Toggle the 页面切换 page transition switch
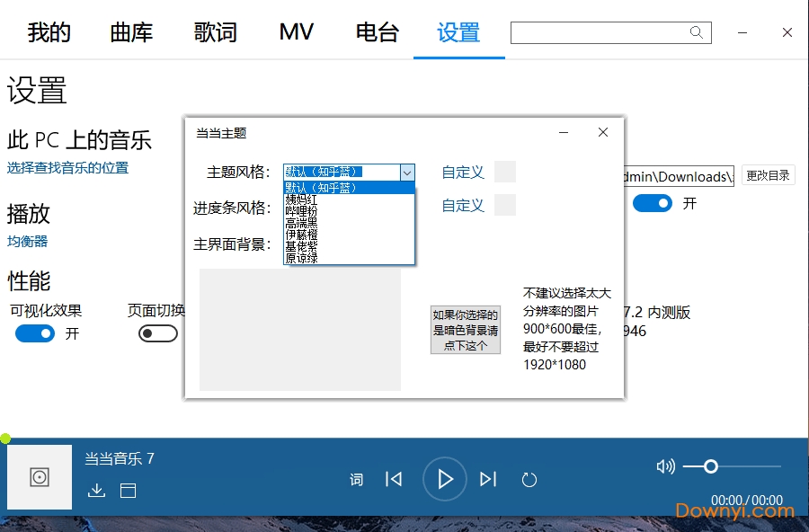Image resolution: width=809 pixels, height=532 pixels. pos(157,333)
